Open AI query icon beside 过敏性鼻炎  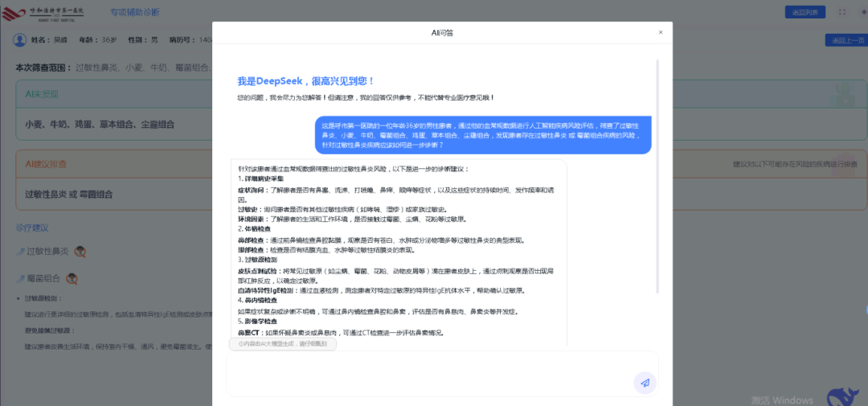80,252
